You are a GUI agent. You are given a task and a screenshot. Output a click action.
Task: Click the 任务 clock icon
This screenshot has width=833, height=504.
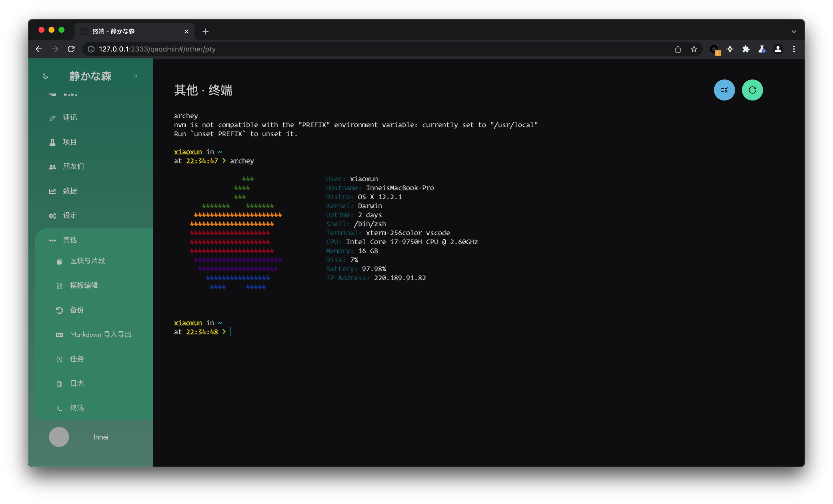[59, 359]
